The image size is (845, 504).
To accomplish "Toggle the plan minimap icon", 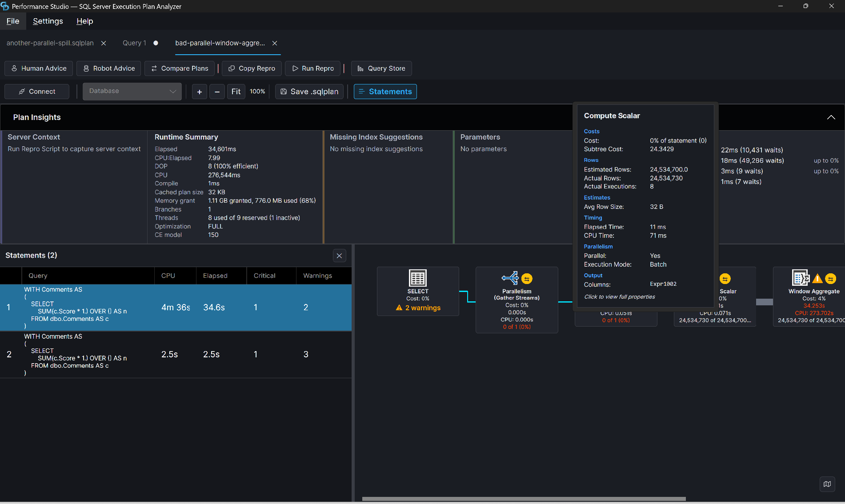I will point(827,484).
